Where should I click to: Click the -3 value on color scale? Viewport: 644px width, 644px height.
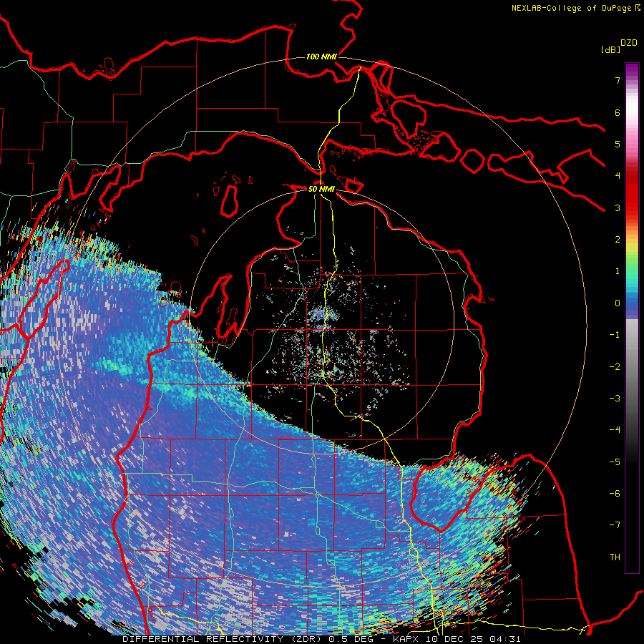click(x=615, y=399)
